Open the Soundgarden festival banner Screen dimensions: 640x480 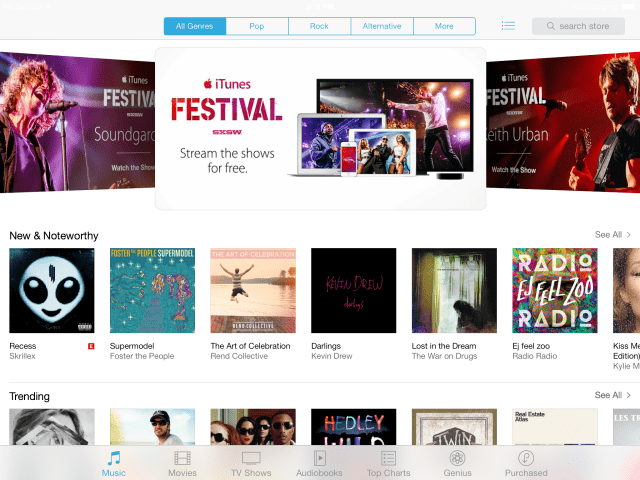[78, 122]
